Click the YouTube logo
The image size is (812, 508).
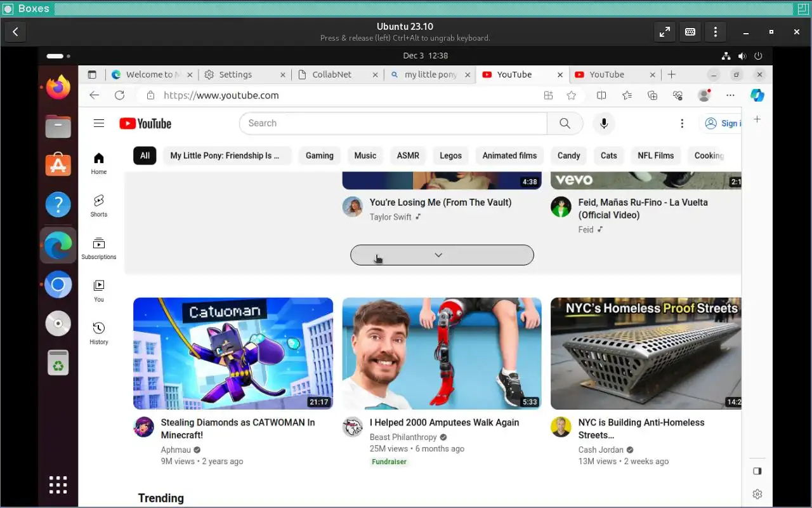point(145,123)
